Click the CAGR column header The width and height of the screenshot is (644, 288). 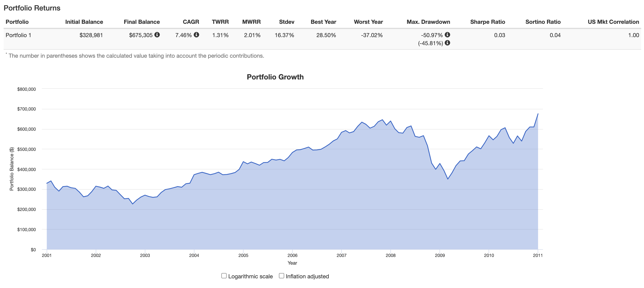191,22
